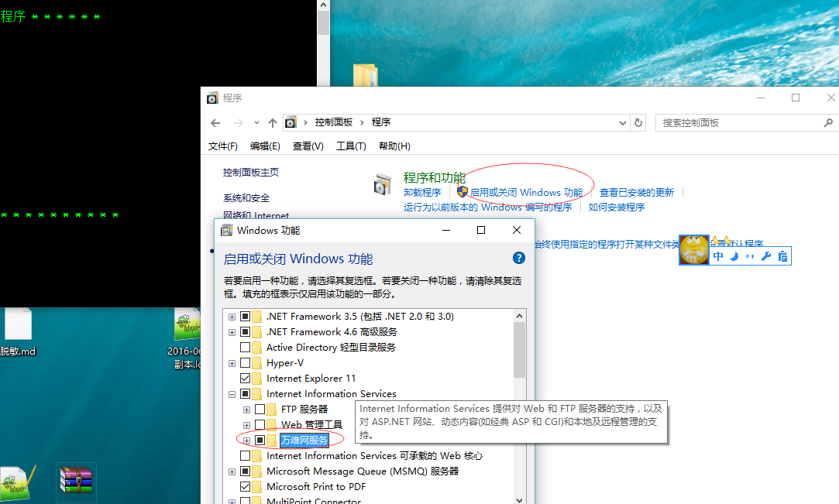This screenshot has width=839, height=504.
Task: Open the 工具(T) menu
Action: pyautogui.click(x=351, y=146)
